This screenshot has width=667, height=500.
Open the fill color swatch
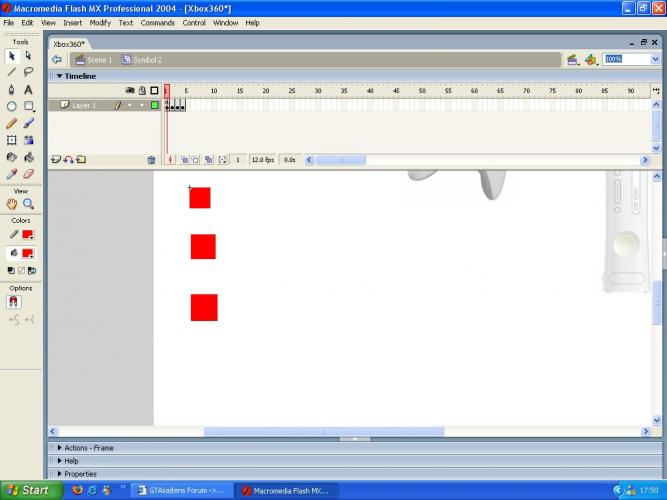pyautogui.click(x=27, y=252)
